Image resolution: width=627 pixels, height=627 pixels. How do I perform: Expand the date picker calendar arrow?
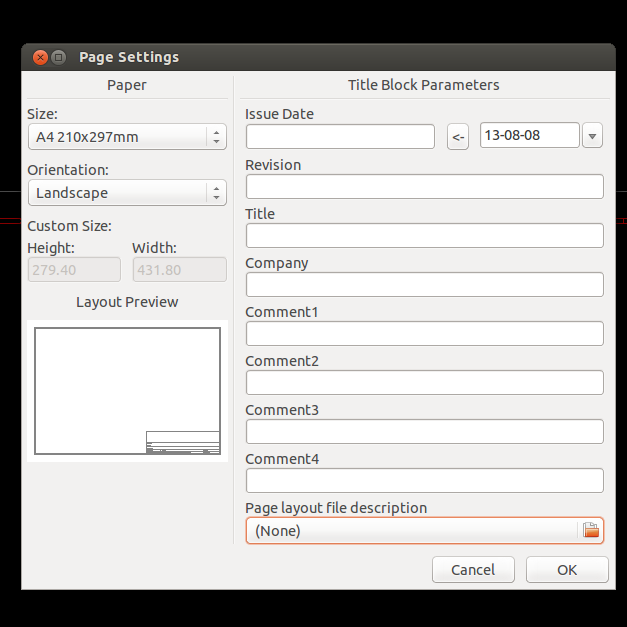click(x=592, y=136)
